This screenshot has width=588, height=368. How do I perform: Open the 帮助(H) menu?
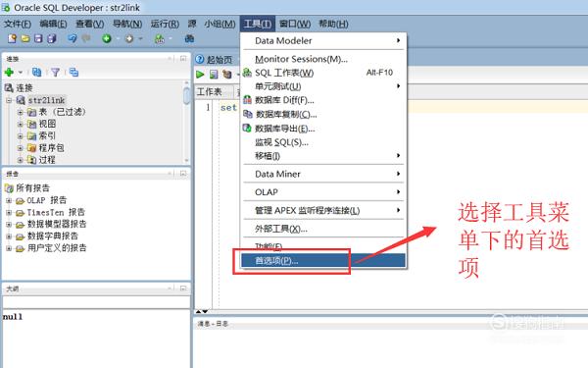[334, 24]
